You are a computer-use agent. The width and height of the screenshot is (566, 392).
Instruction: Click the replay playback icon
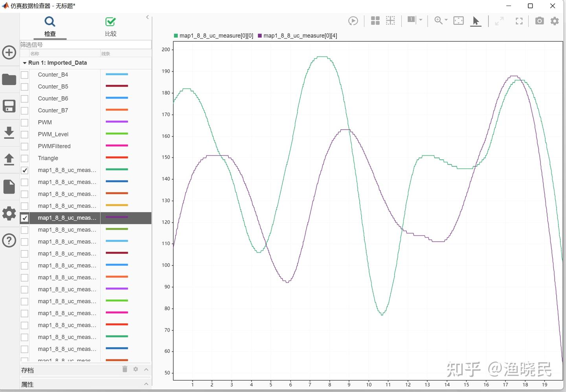(x=353, y=21)
